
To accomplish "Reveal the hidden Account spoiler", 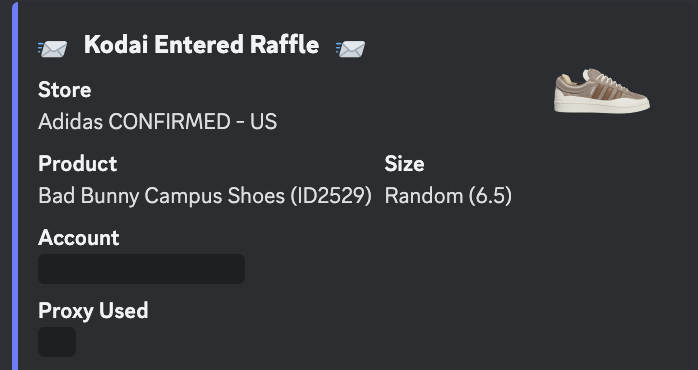I will point(142,269).
